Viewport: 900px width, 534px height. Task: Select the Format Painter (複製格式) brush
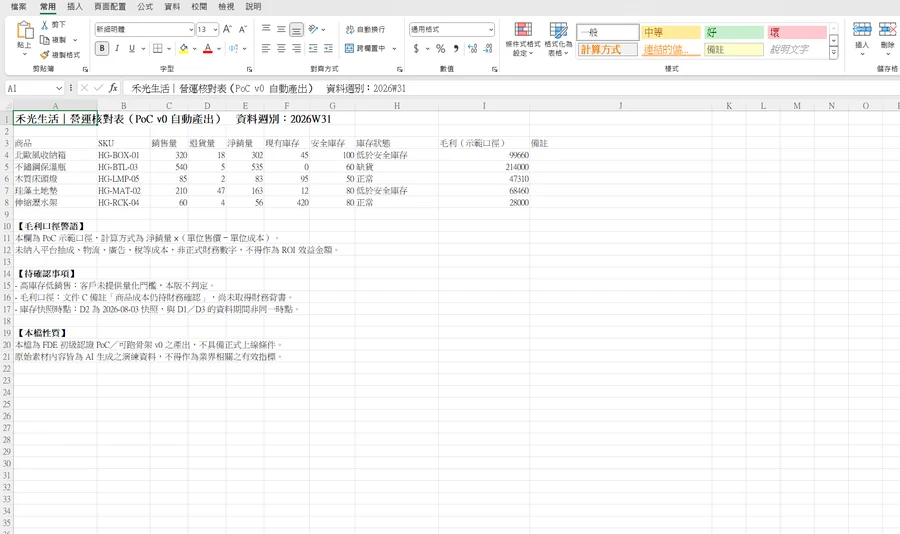(60, 55)
